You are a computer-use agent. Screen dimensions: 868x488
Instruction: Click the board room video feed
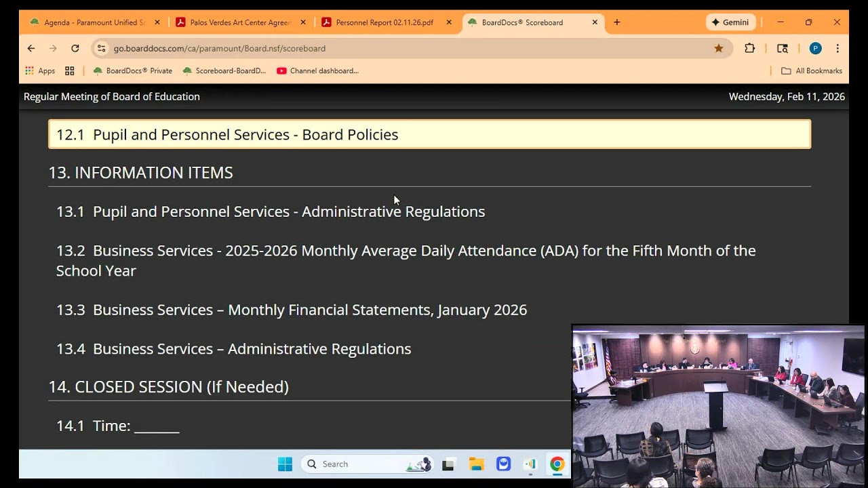click(719, 407)
